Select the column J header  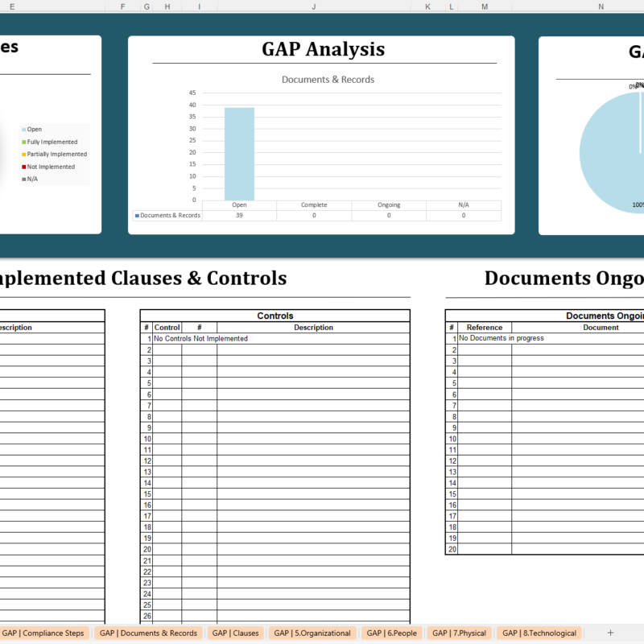click(313, 6)
